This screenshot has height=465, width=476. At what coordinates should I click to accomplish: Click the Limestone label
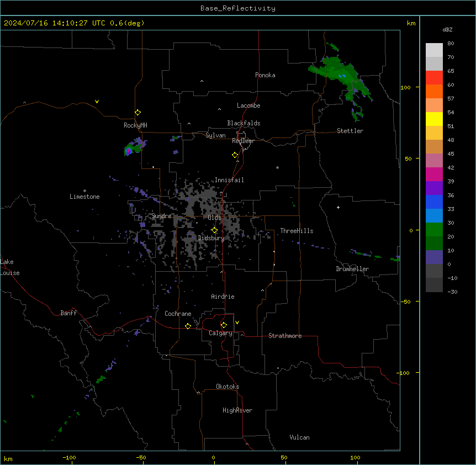pos(84,197)
